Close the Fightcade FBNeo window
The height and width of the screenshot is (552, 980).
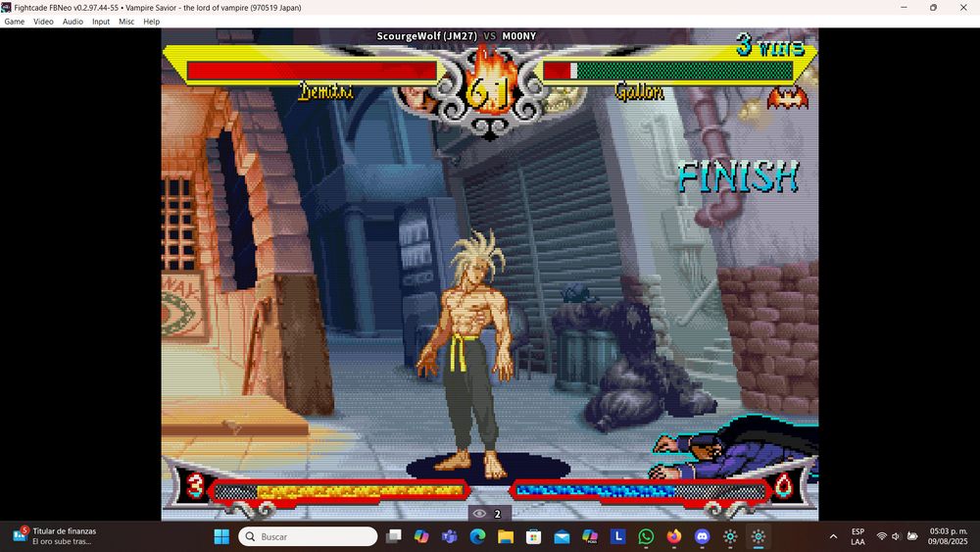(963, 8)
